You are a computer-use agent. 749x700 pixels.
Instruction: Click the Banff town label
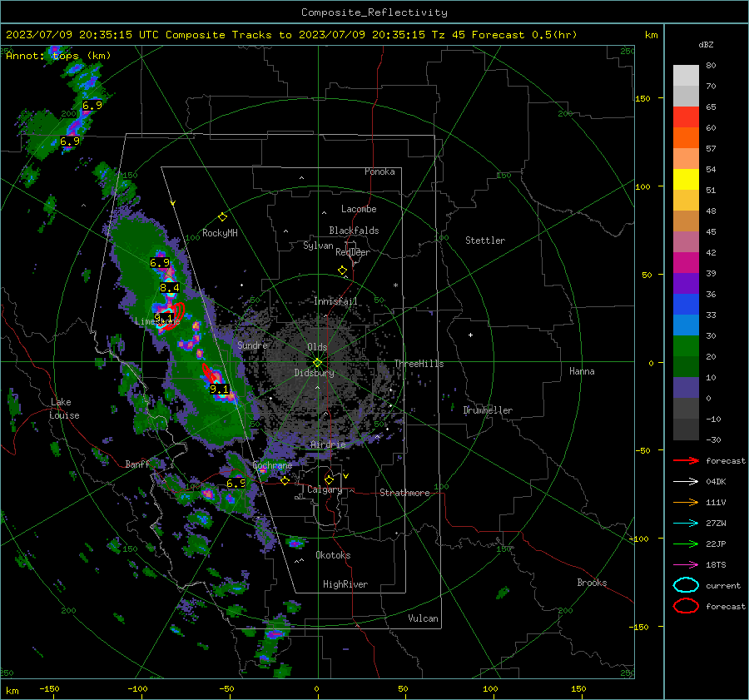[x=137, y=464]
